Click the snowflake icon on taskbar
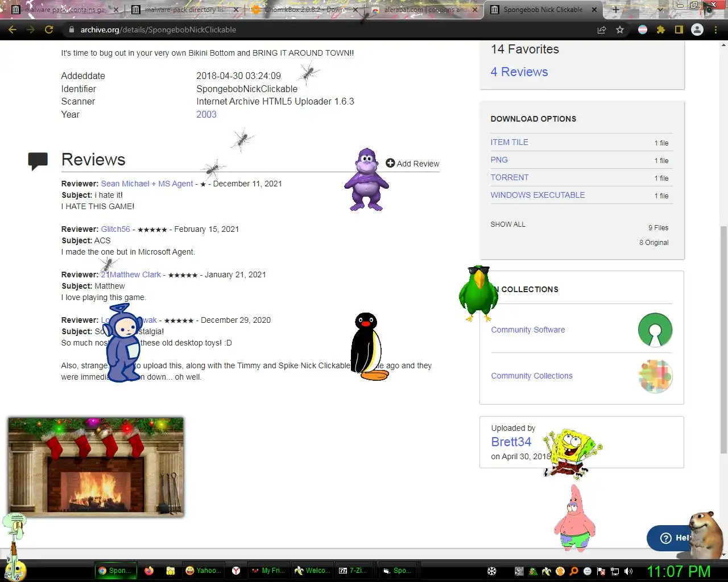This screenshot has height=582, width=728. click(492, 571)
